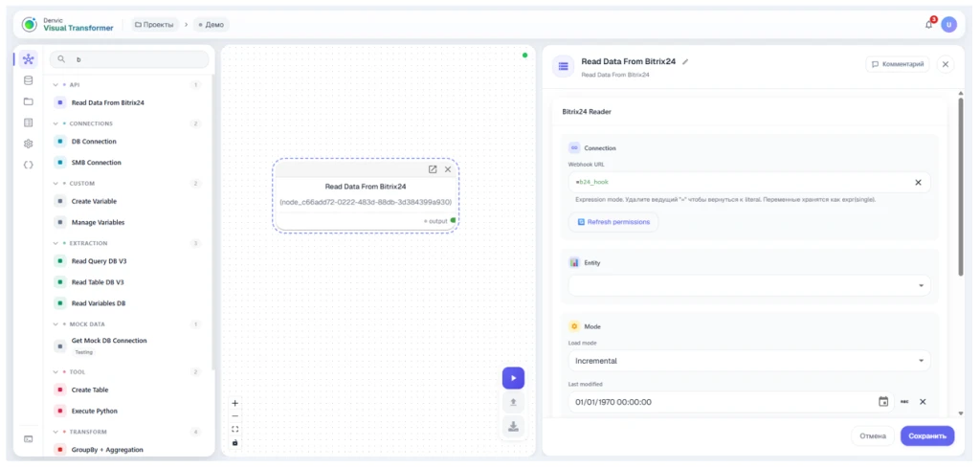Viewport: 980px width, 468px height.
Task: Toggle fit-to-screen view on canvas
Action: [x=235, y=430]
